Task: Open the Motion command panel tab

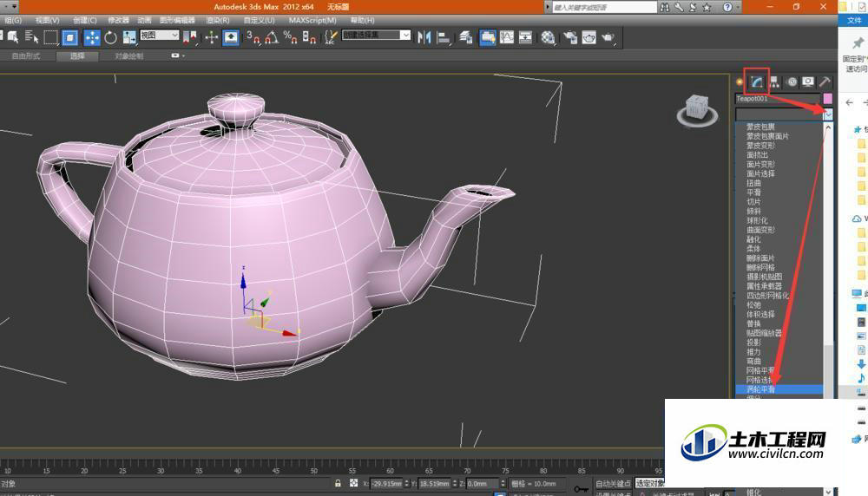Action: pyautogui.click(x=792, y=82)
